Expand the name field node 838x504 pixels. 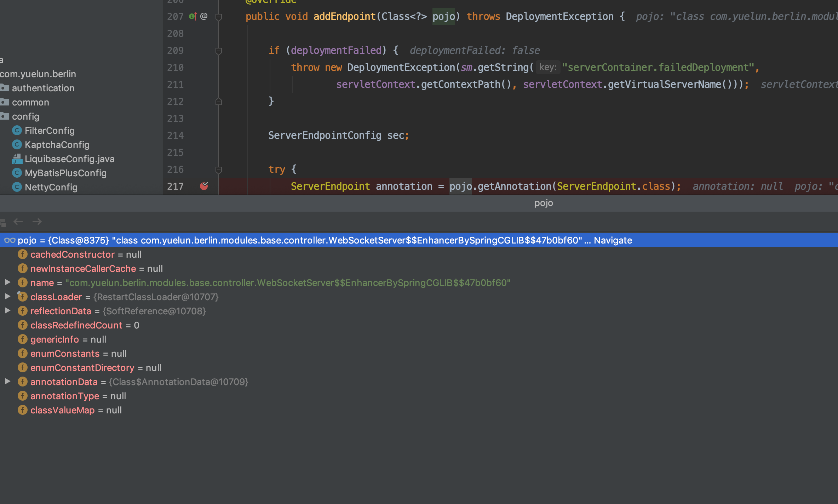tap(7, 282)
